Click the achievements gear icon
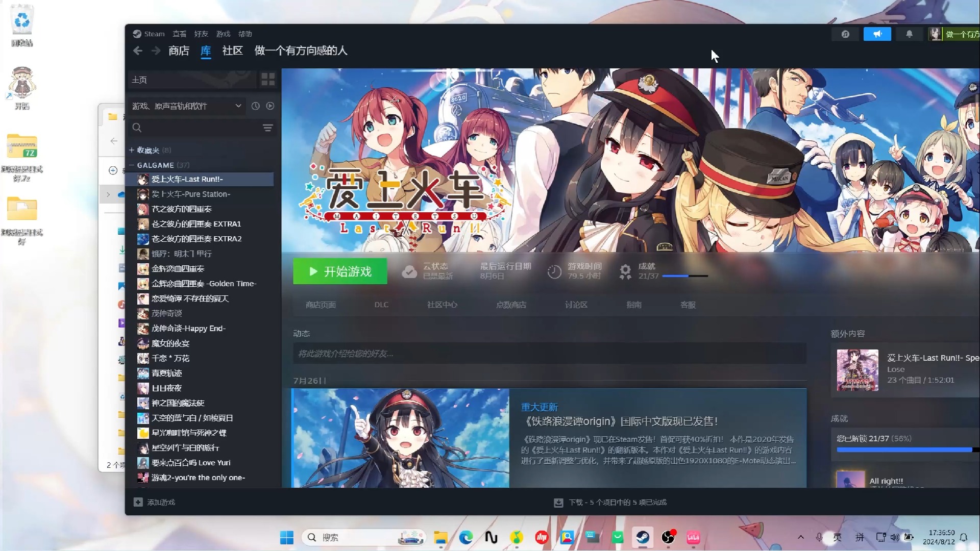The image size is (980, 551). (x=625, y=271)
